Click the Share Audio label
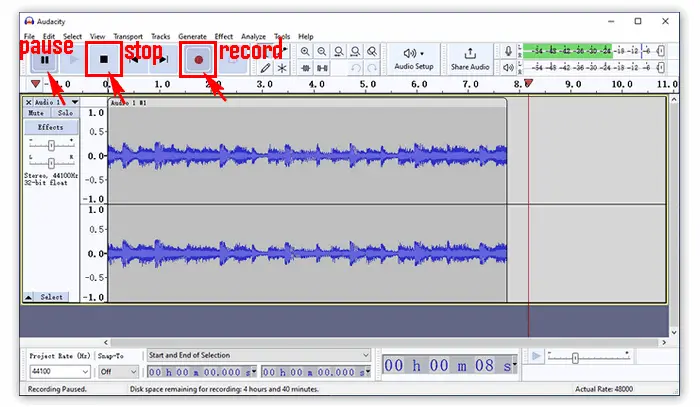700x407 pixels. click(x=470, y=67)
